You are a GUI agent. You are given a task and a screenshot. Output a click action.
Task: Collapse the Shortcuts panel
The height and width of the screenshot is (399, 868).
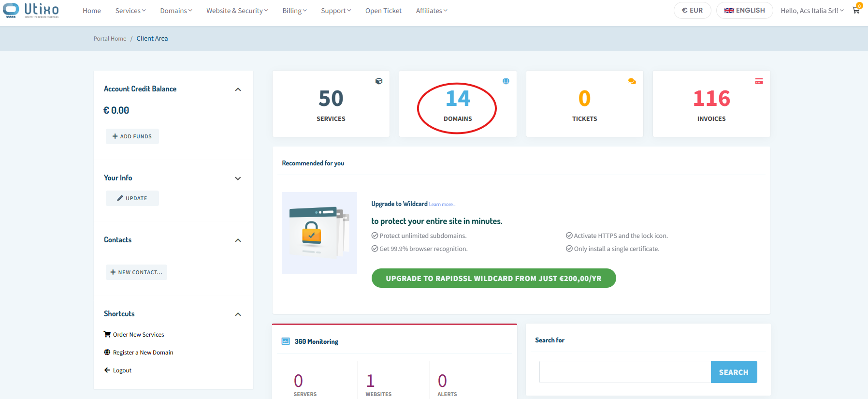(x=238, y=314)
